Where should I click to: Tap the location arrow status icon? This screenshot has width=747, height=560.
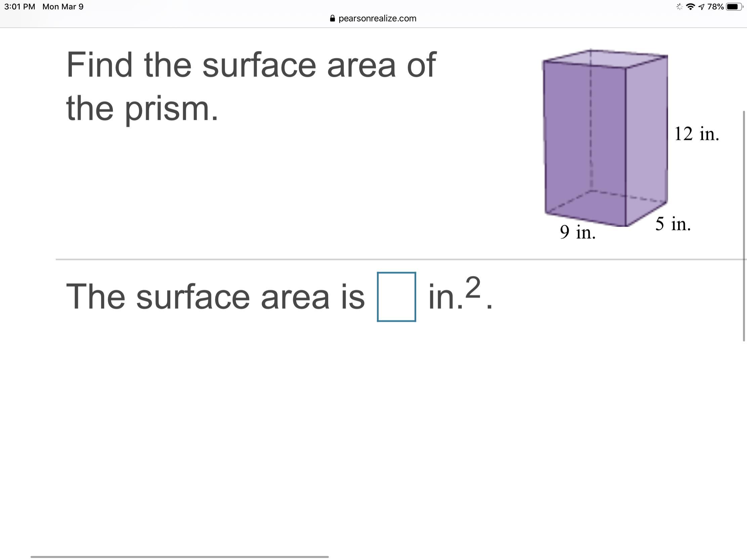pyautogui.click(x=701, y=7)
